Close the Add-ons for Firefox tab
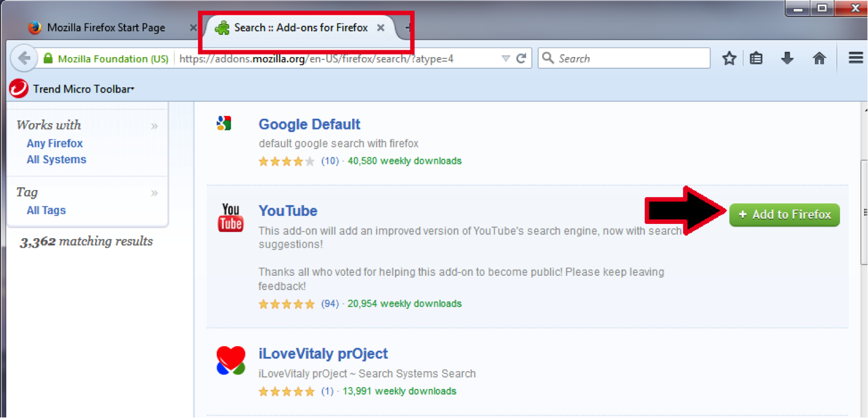 381,27
